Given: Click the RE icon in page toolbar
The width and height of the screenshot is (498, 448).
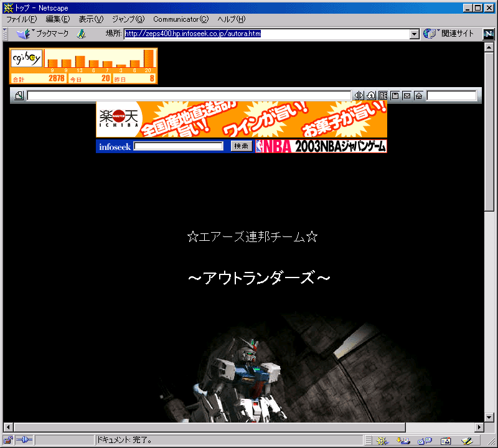Looking at the screenshot, I should point(383,95).
